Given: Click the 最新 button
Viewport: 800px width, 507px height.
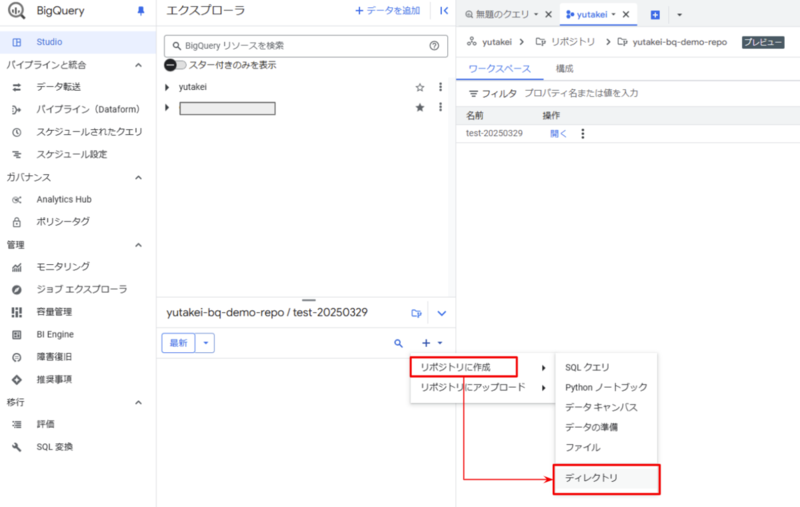Looking at the screenshot, I should (179, 343).
